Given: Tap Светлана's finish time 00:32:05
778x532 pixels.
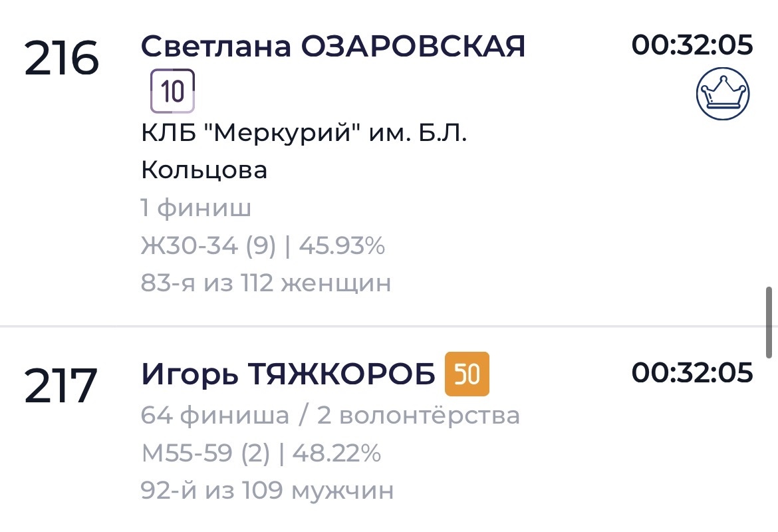Looking at the screenshot, I should click(x=692, y=45).
